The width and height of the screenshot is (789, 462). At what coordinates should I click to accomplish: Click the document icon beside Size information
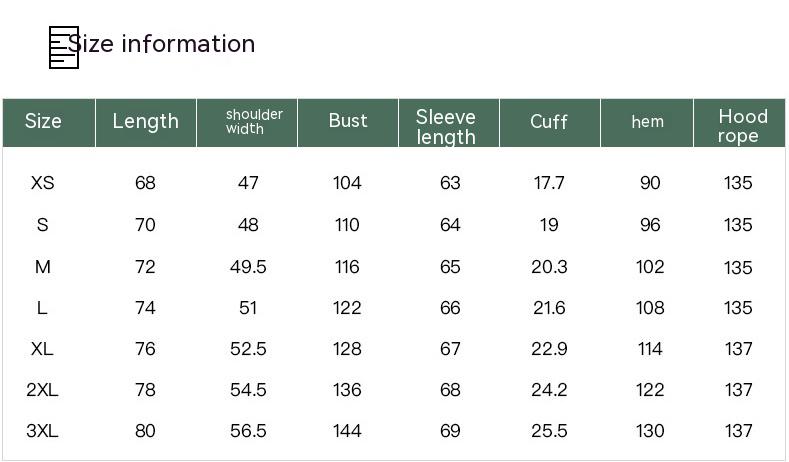click(x=62, y=47)
